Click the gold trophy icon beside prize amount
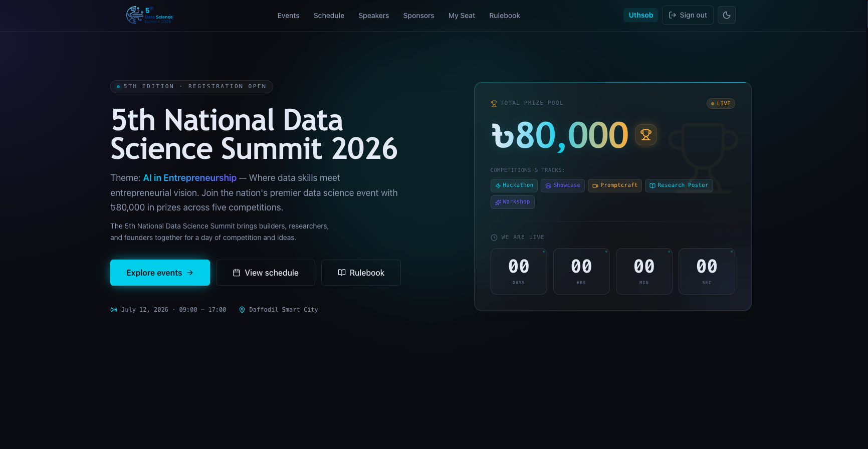Image resolution: width=868 pixels, height=449 pixels. (646, 135)
